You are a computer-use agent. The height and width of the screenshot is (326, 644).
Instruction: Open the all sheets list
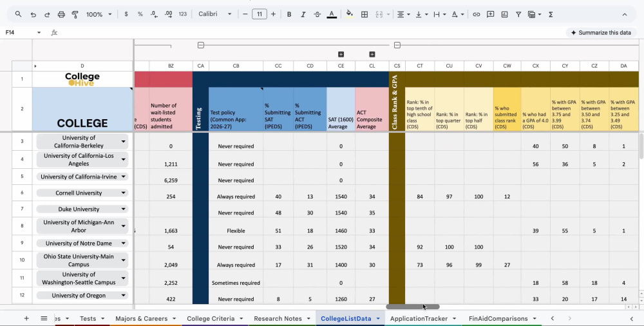click(x=44, y=318)
